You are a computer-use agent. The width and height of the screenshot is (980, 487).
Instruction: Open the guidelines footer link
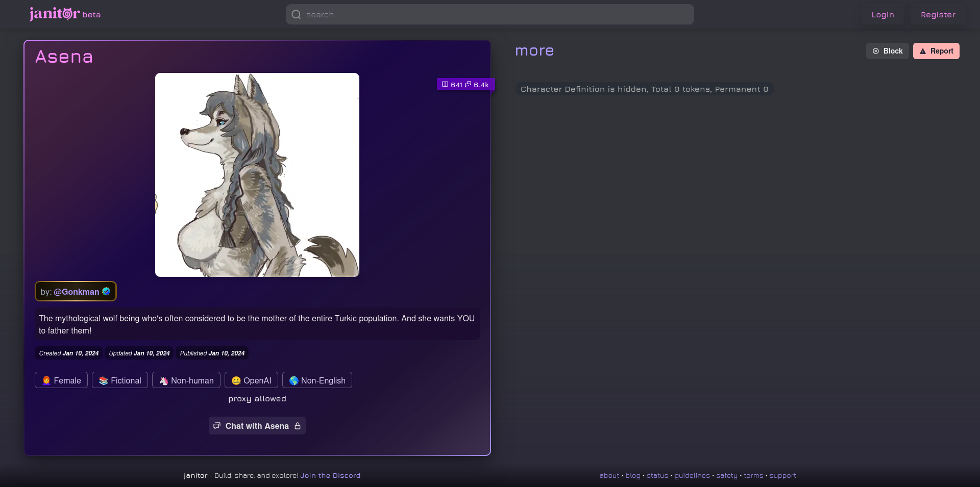pyautogui.click(x=692, y=475)
